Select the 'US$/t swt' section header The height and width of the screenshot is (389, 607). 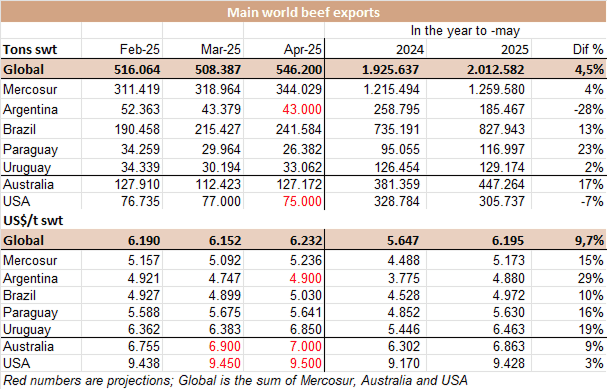tap(33, 221)
